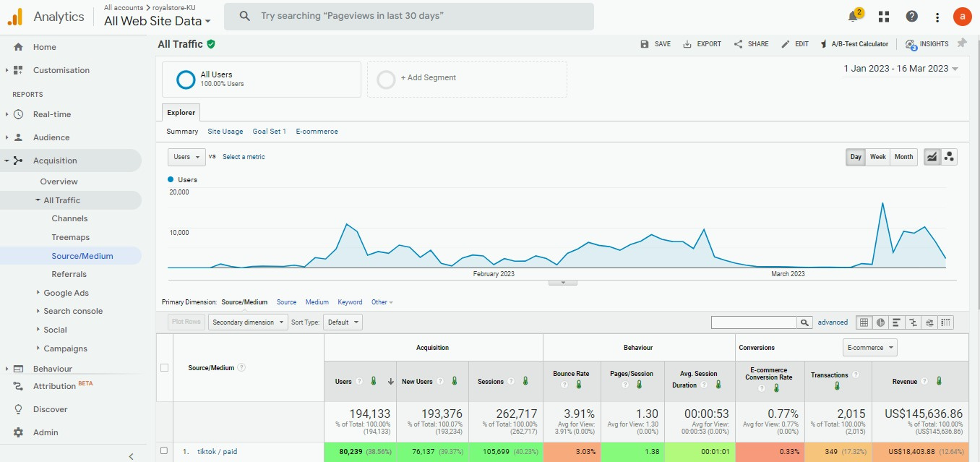The image size is (980, 462).
Task: Go to Home in the sidebar
Action: [44, 47]
